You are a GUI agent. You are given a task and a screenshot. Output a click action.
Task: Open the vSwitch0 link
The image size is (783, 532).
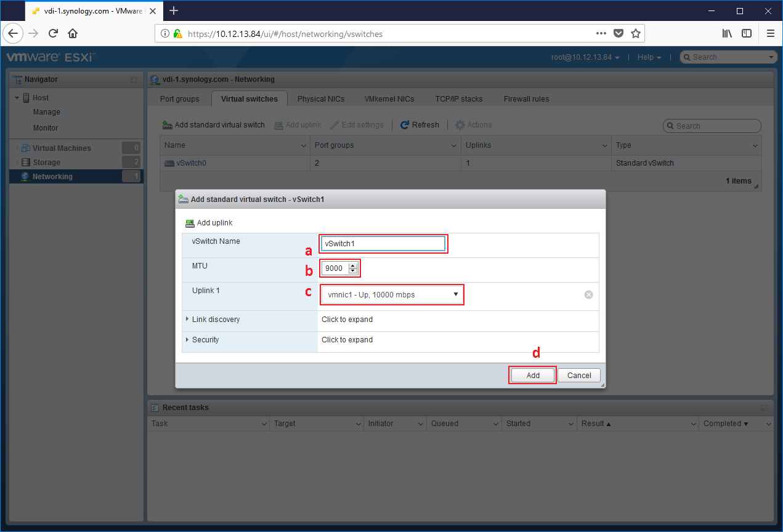[x=191, y=163]
